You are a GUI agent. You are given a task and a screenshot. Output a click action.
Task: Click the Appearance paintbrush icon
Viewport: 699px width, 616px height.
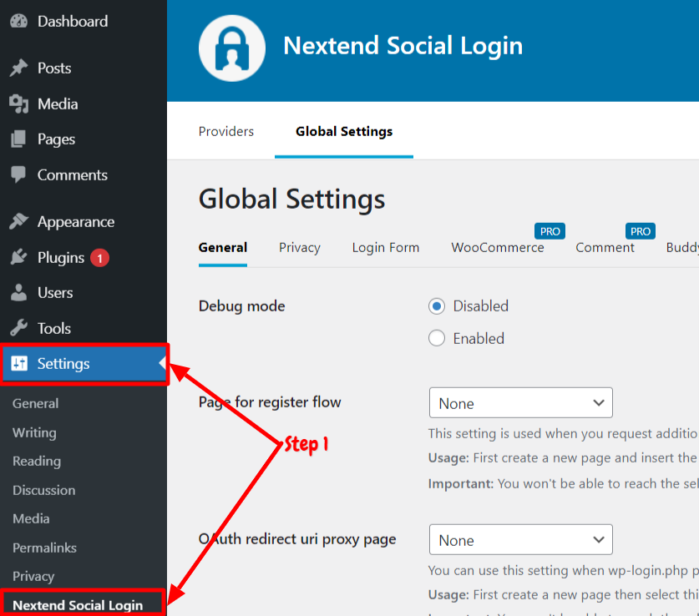18,221
